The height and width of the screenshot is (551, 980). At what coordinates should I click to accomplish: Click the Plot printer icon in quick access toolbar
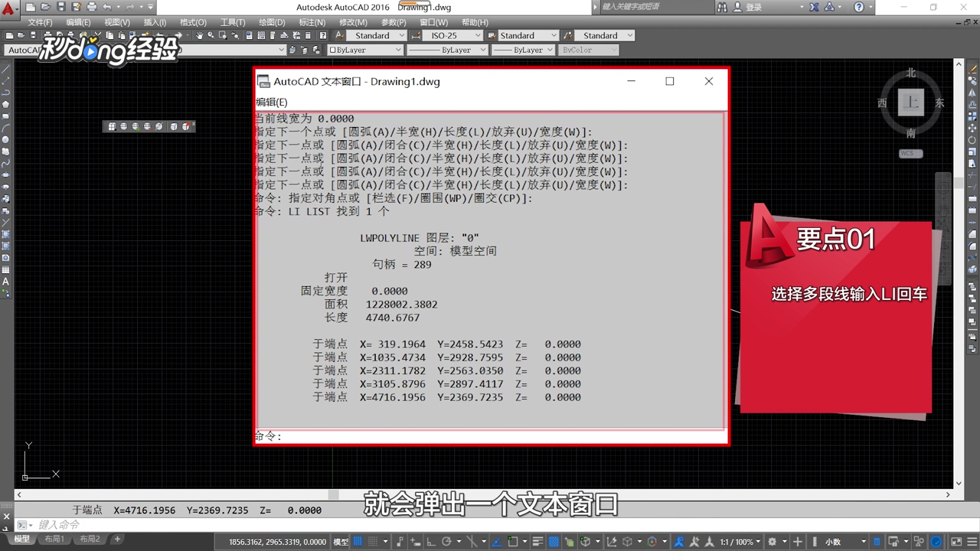(92, 7)
